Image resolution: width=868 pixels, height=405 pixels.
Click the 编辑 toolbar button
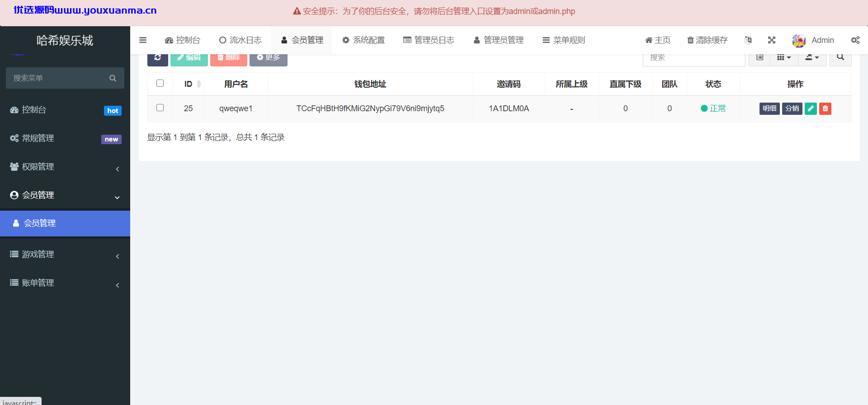189,59
